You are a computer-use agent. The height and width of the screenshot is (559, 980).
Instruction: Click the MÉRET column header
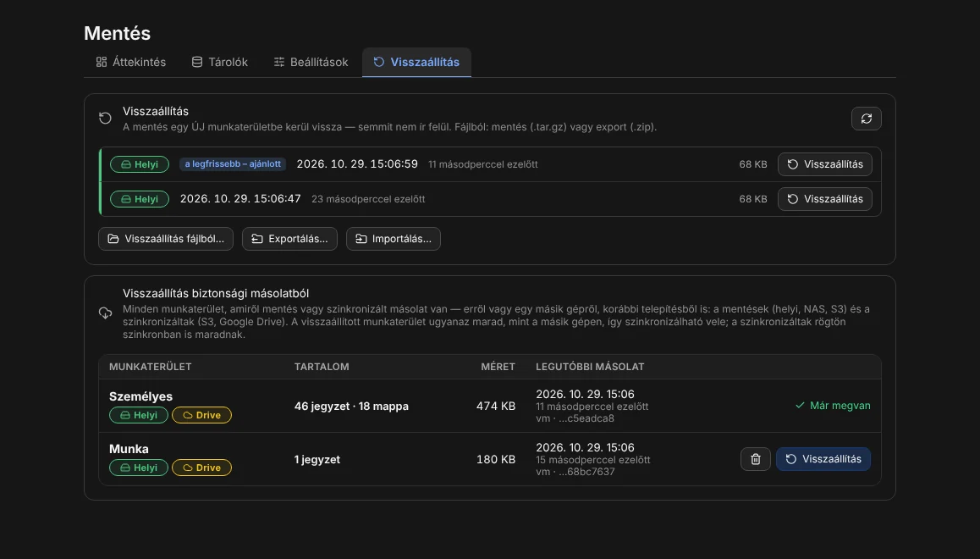498,367
